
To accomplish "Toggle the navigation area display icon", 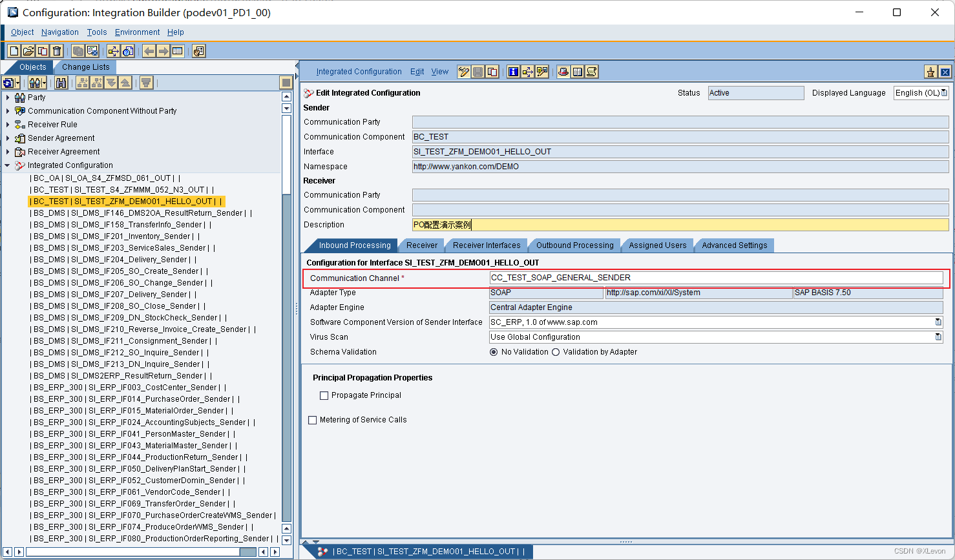I will click(178, 51).
